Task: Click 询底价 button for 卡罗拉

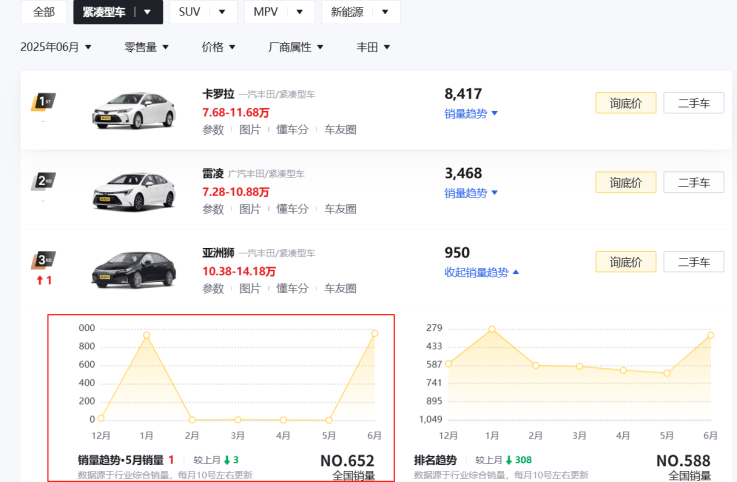Action: pyautogui.click(x=626, y=103)
